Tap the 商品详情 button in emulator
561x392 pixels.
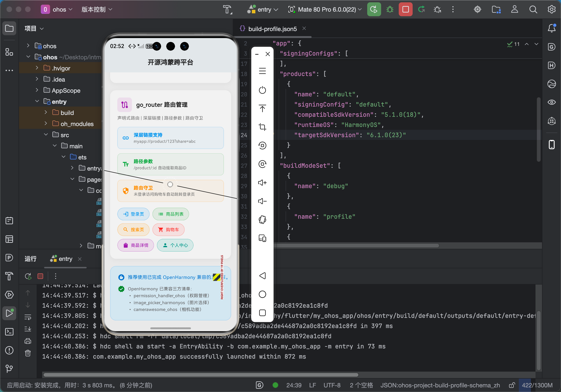136,245
